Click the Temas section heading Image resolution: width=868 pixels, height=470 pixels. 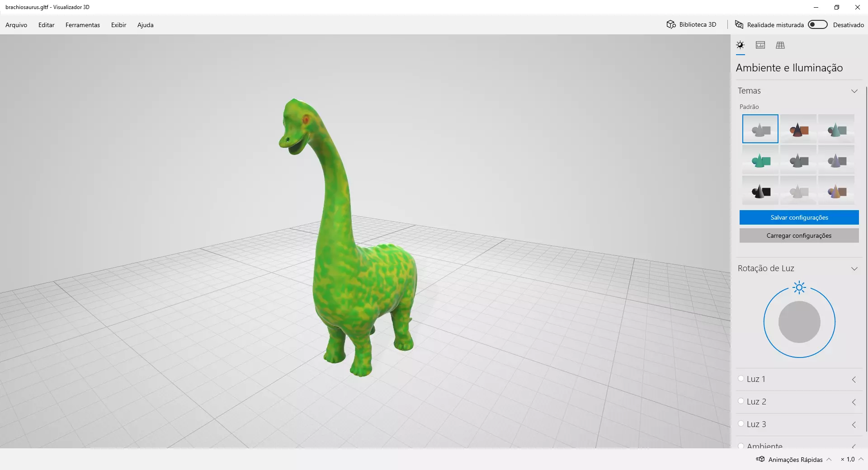749,91
